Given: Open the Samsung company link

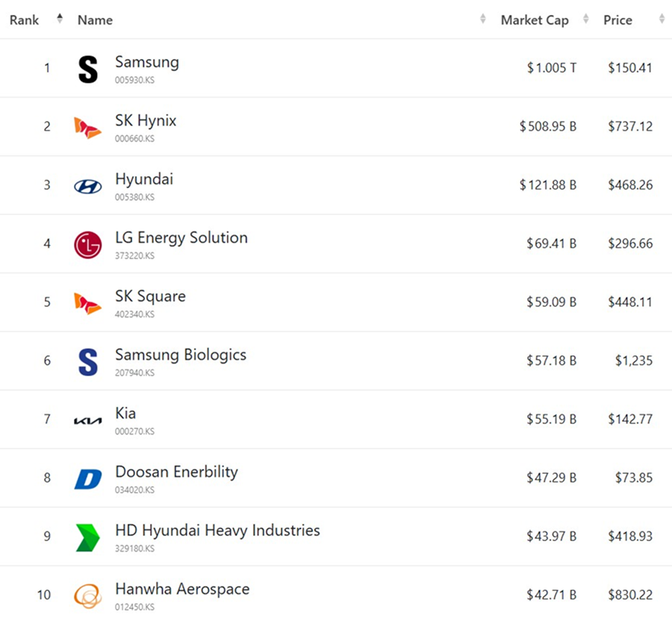Looking at the screenshot, I should 147,62.
